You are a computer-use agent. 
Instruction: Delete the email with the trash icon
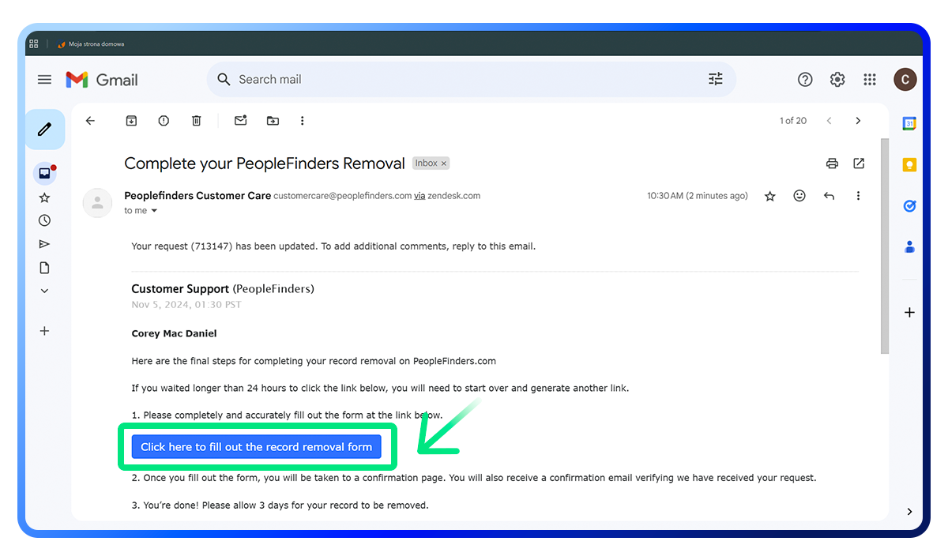click(x=196, y=120)
